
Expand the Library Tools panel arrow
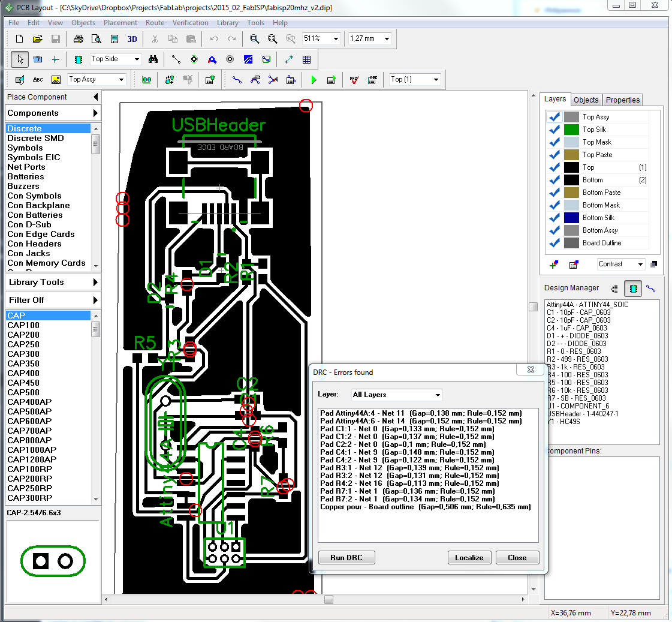tap(95, 282)
